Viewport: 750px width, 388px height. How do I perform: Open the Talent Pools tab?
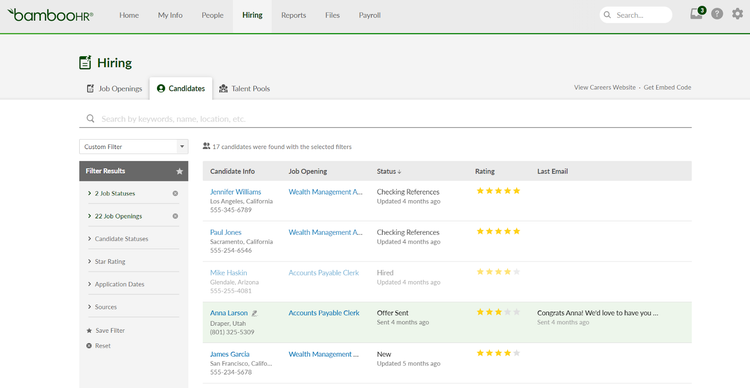point(244,89)
